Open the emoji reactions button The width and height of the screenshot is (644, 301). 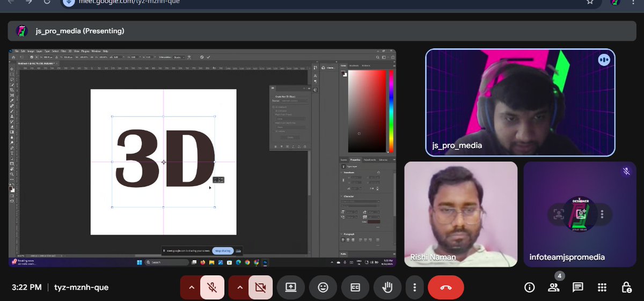tap(323, 288)
